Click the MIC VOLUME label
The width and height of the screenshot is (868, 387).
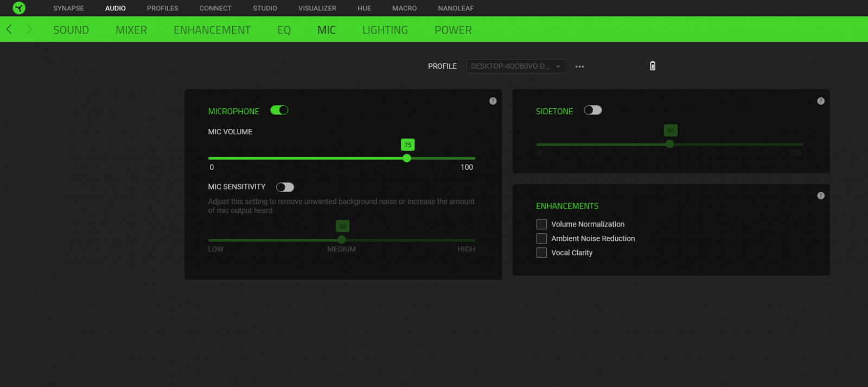230,132
